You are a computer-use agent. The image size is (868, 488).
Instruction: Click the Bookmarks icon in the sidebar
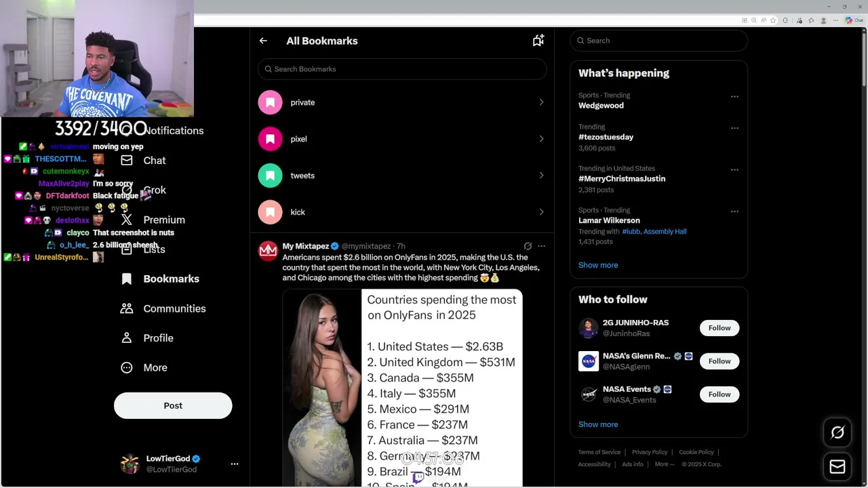(127, 279)
